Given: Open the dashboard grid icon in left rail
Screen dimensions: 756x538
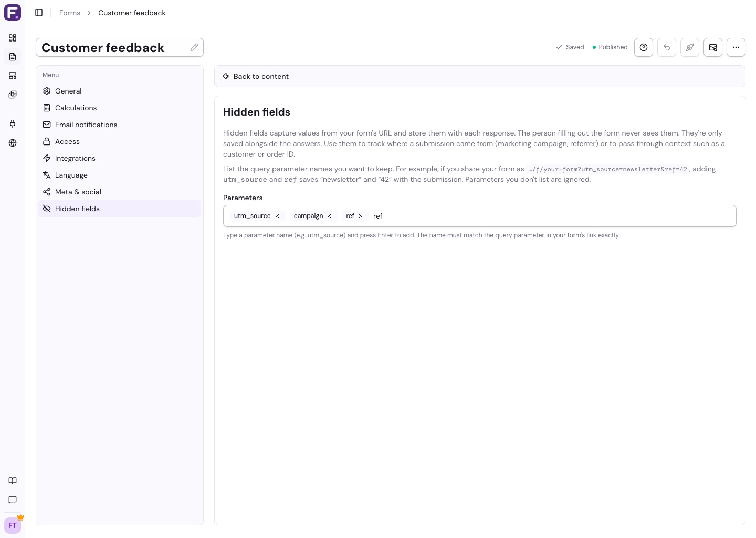Looking at the screenshot, I should (x=13, y=38).
